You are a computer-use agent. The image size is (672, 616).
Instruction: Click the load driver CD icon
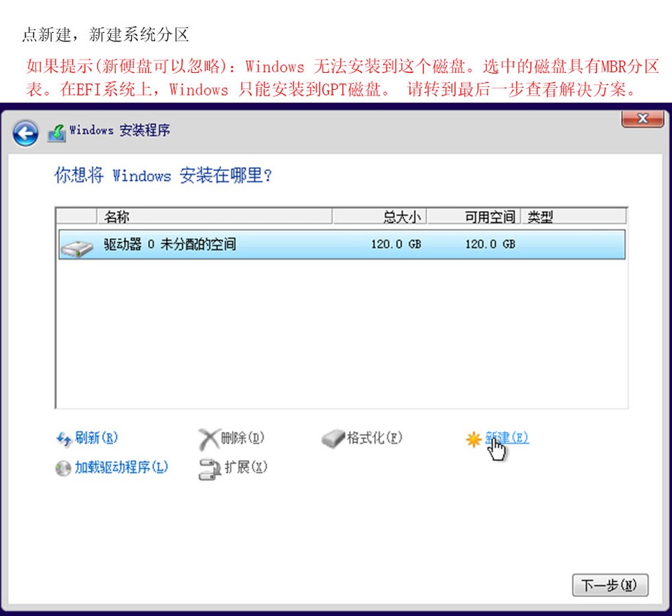[x=63, y=468]
